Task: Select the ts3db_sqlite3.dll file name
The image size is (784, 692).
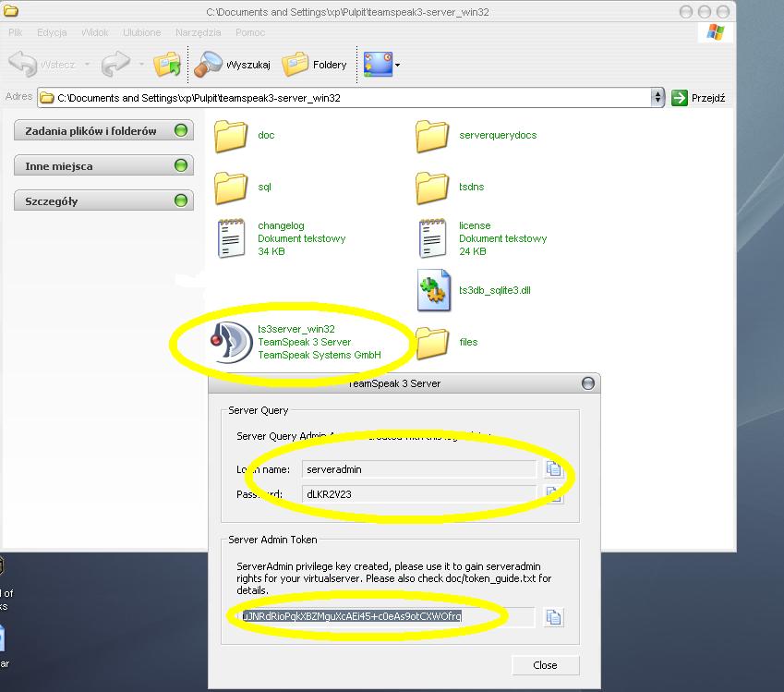Action: click(494, 290)
